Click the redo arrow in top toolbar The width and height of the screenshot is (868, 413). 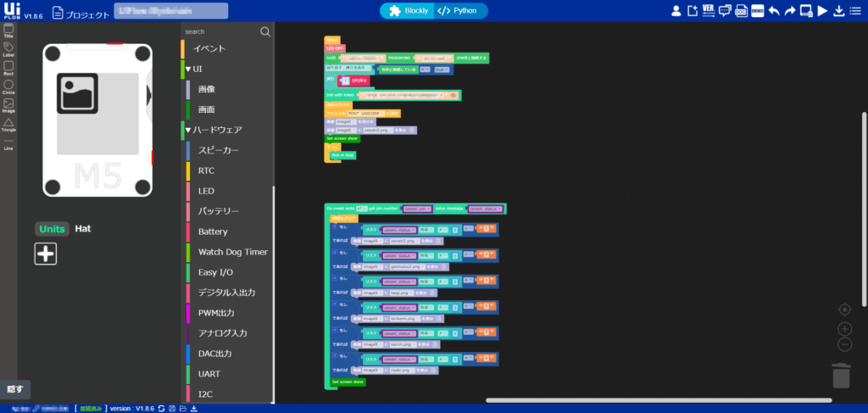[789, 11]
